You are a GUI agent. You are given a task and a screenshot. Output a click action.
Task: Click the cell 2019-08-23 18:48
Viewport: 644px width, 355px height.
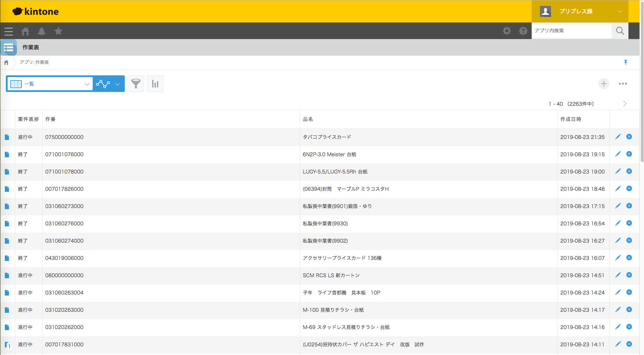point(583,189)
